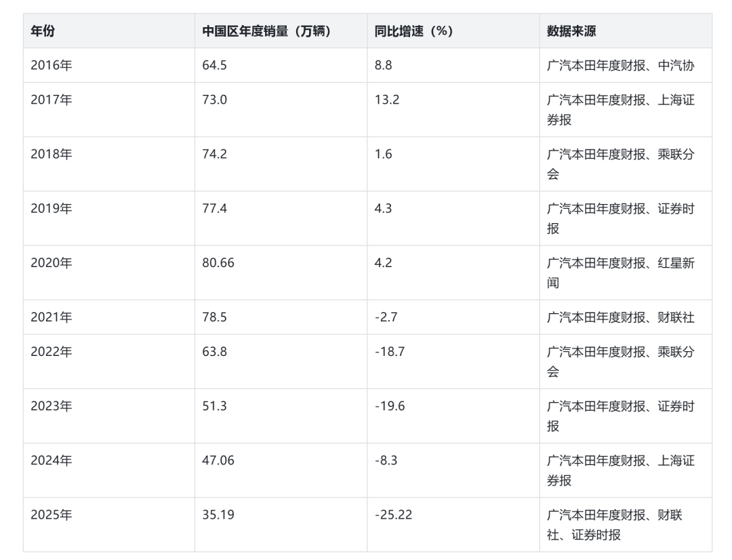
Task: Select the source cell mentioning 红星新闻
Action: [x=620, y=273]
